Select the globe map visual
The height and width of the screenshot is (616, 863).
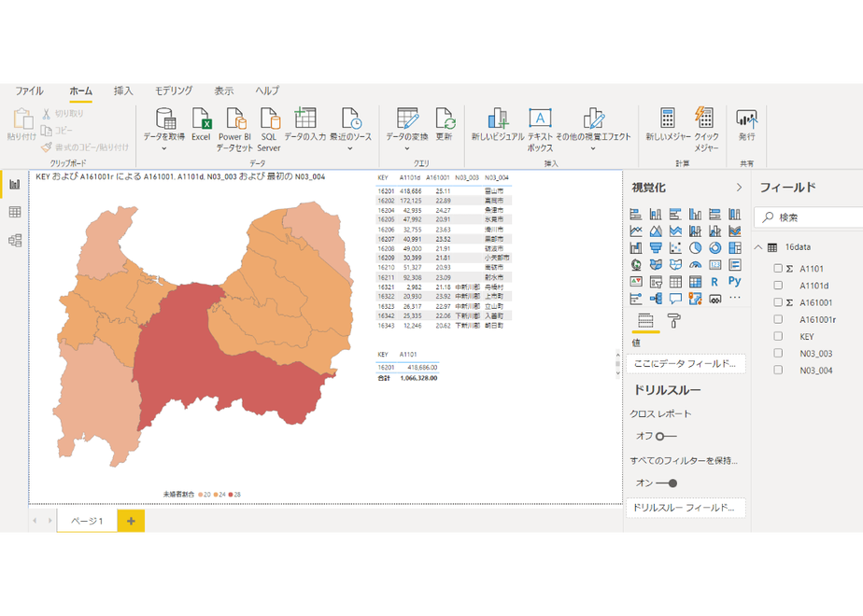[x=636, y=265]
